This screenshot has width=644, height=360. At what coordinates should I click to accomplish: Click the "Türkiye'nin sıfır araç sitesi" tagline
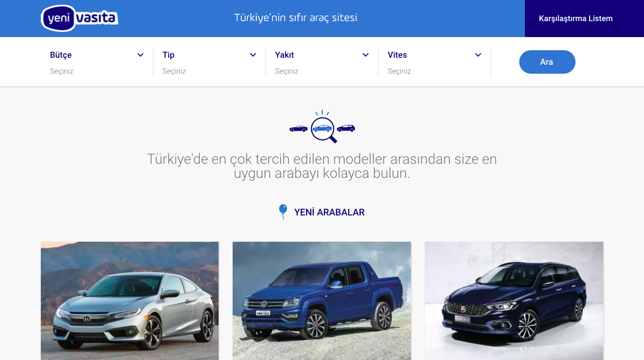pos(295,18)
